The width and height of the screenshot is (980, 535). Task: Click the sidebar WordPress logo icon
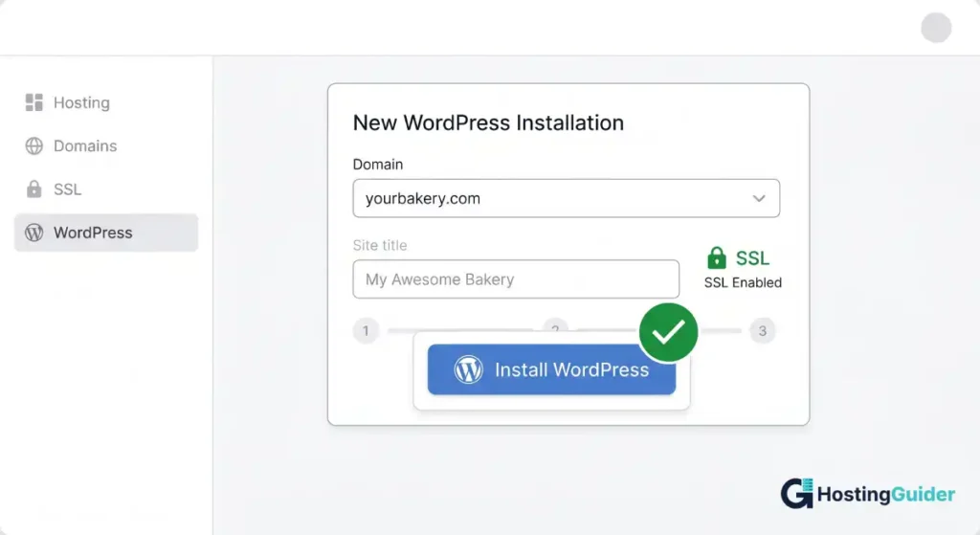click(x=33, y=233)
